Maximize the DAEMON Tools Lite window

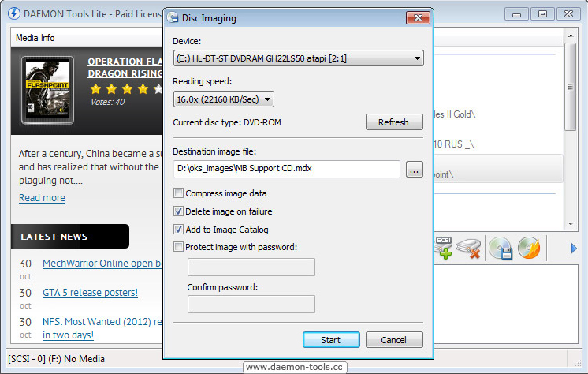(x=542, y=14)
